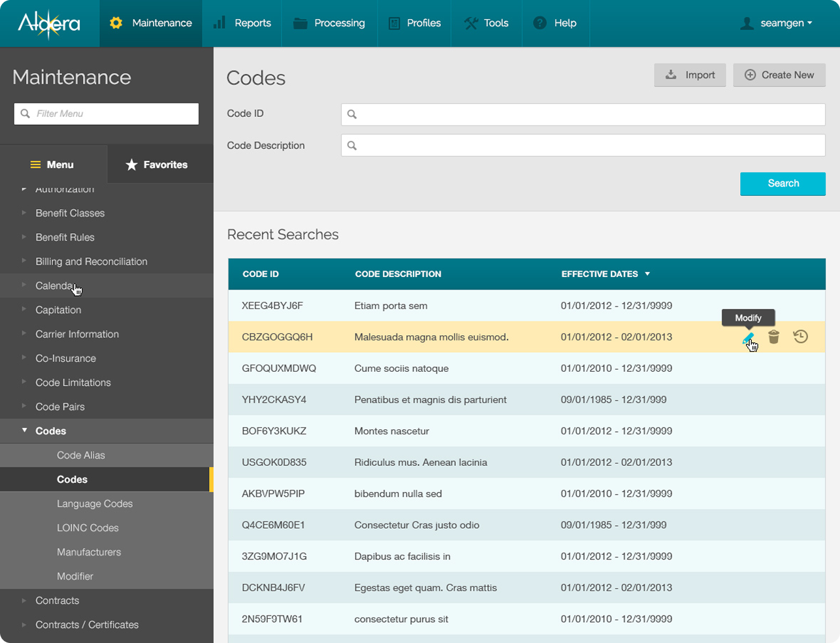Click the Menu hamburger icon
The width and height of the screenshot is (840, 643).
click(36, 165)
